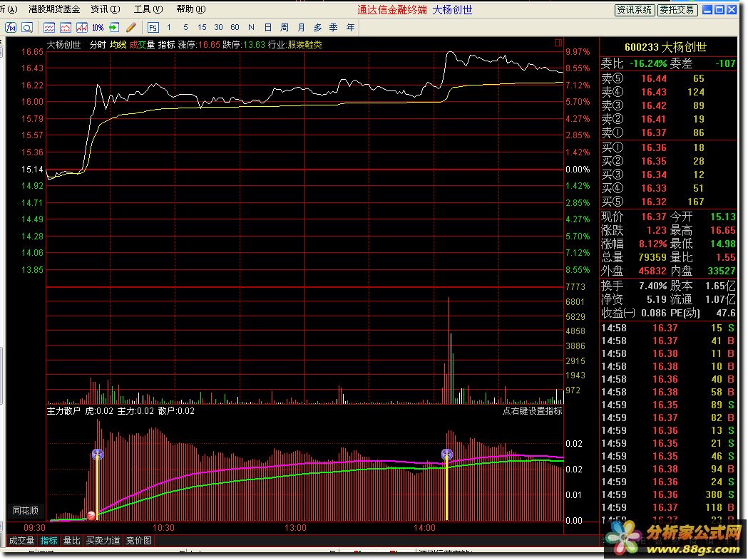Switch to the 指标 bottom tab
Image resolution: width=748 pixels, height=560 pixels.
tap(48, 541)
